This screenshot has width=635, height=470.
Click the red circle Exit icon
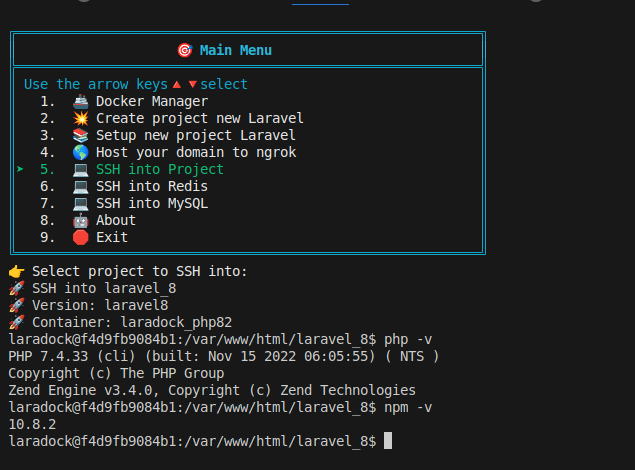coord(81,238)
